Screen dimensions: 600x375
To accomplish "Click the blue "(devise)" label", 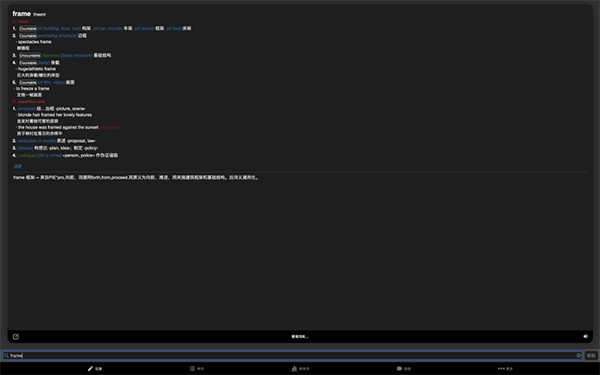I will click(x=25, y=148).
